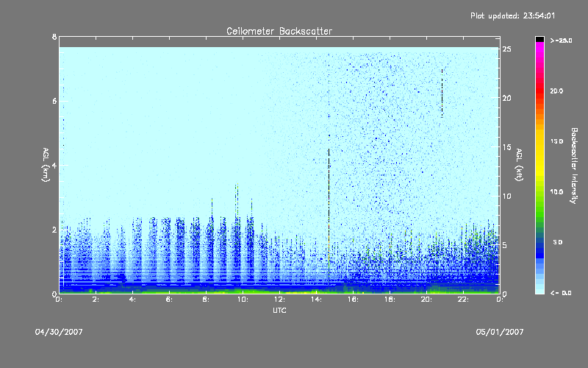Click the '4:' hour tick label
588x368 pixels.
pyautogui.click(x=132, y=300)
